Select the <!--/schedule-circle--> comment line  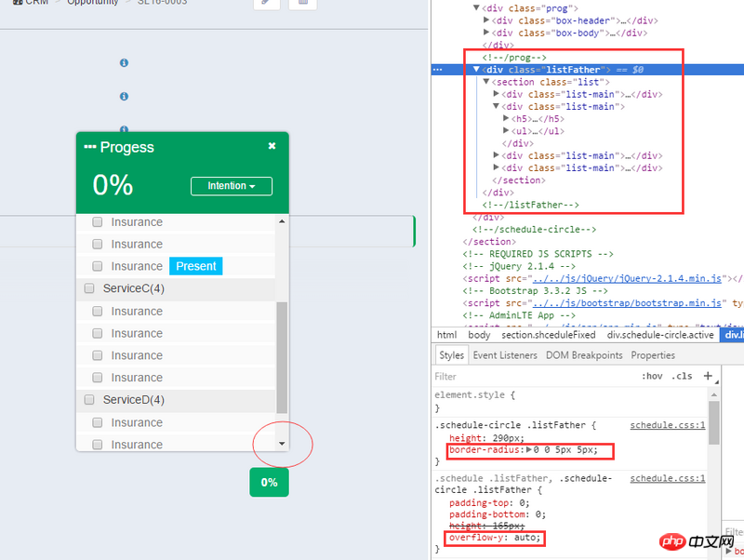pyautogui.click(x=534, y=229)
